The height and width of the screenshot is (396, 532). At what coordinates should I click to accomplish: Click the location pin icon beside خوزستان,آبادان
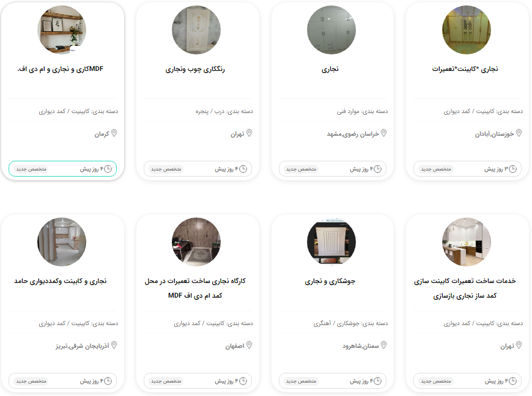519,133
